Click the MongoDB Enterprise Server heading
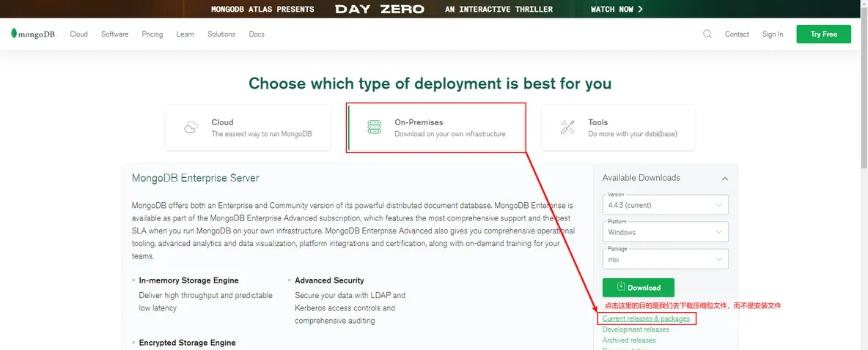The image size is (868, 350). [x=196, y=178]
